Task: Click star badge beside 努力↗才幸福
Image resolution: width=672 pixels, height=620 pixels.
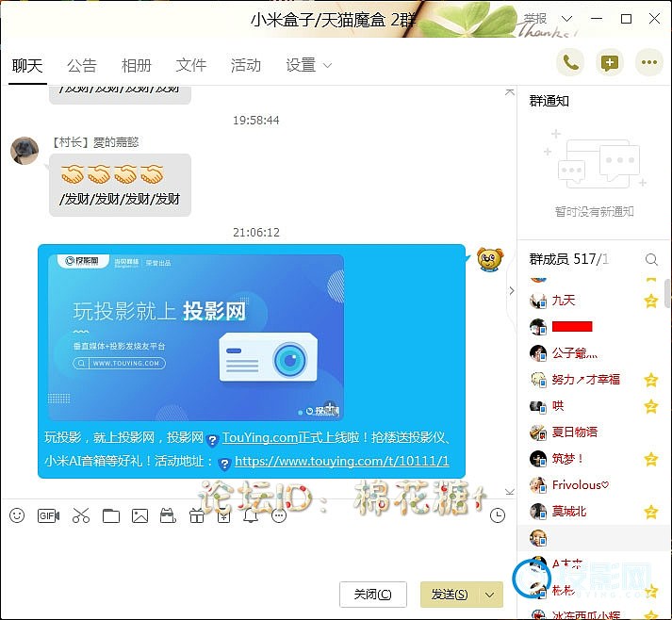Action: click(651, 380)
